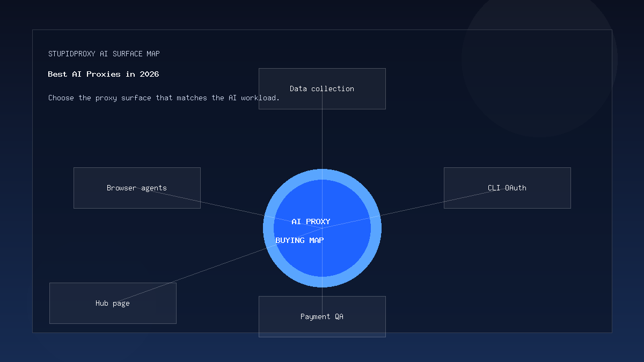The width and height of the screenshot is (644, 362).
Task: Click the Browser agents box
Action: tap(137, 188)
